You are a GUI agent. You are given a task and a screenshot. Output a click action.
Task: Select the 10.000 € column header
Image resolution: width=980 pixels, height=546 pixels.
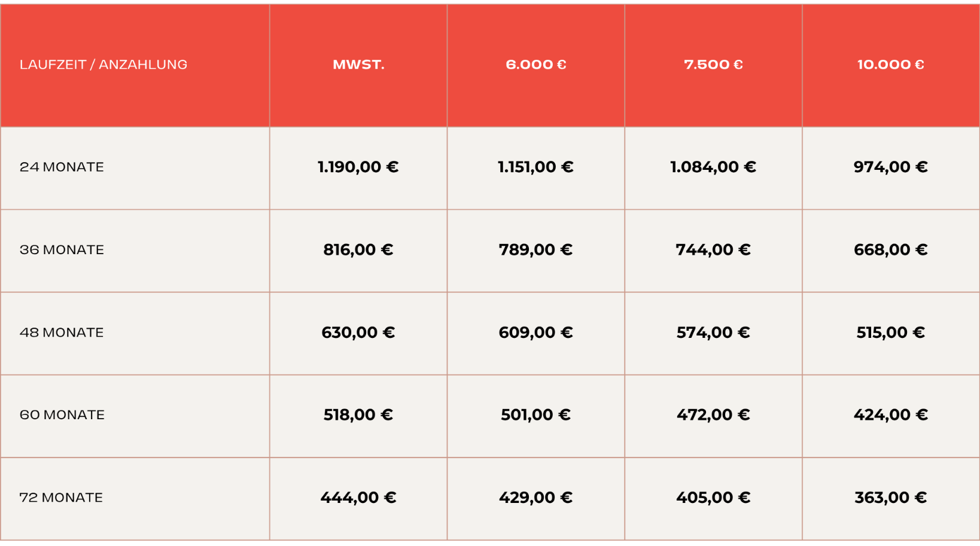click(x=891, y=65)
